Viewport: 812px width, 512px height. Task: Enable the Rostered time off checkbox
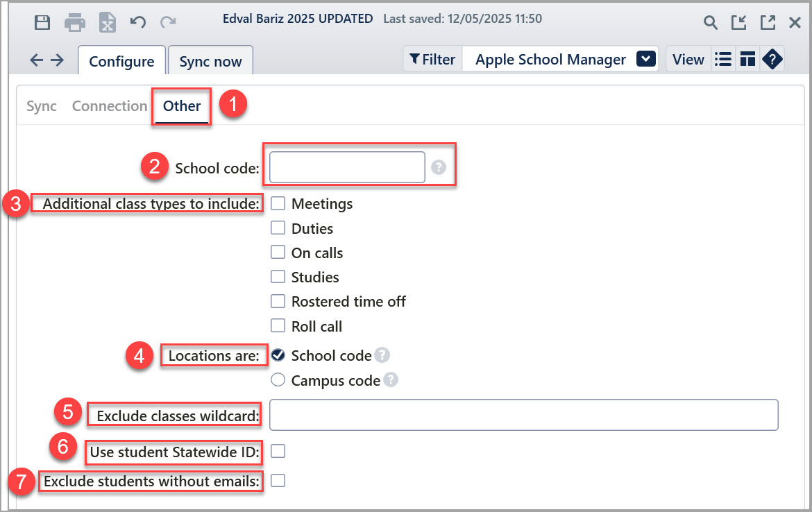(278, 301)
